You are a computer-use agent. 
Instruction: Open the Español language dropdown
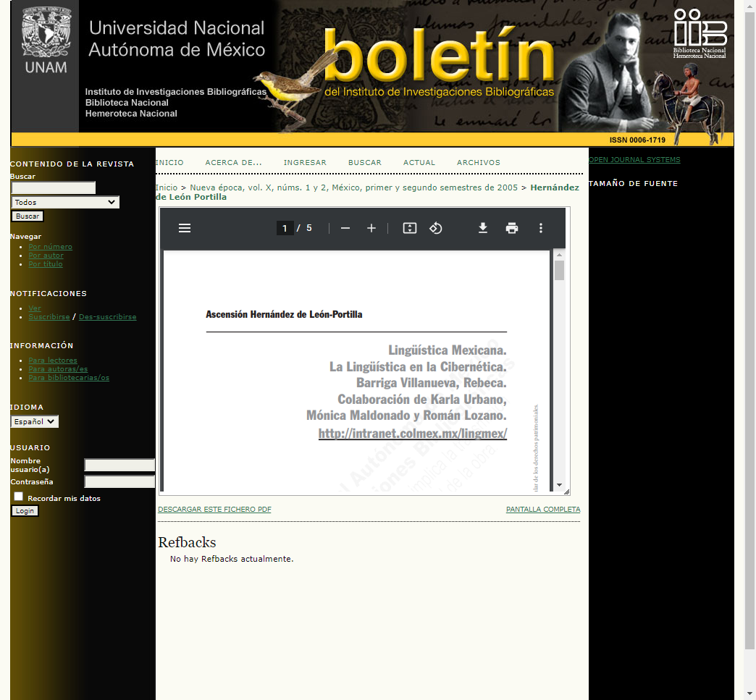(35, 421)
